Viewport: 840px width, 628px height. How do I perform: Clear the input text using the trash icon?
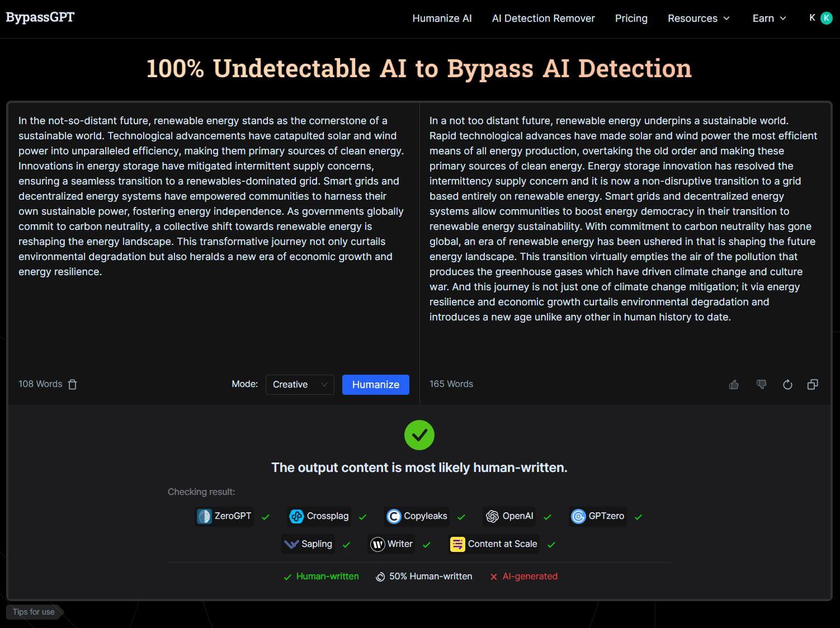[72, 384]
